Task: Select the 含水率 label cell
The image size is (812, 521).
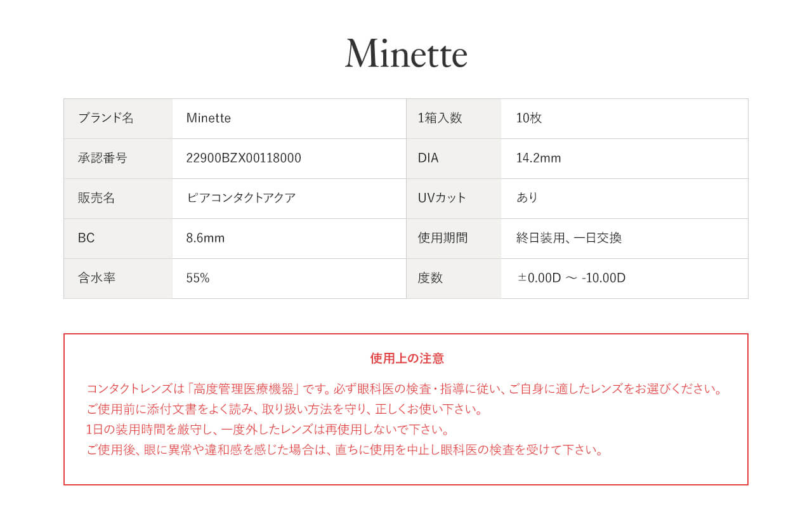Action: (118, 279)
